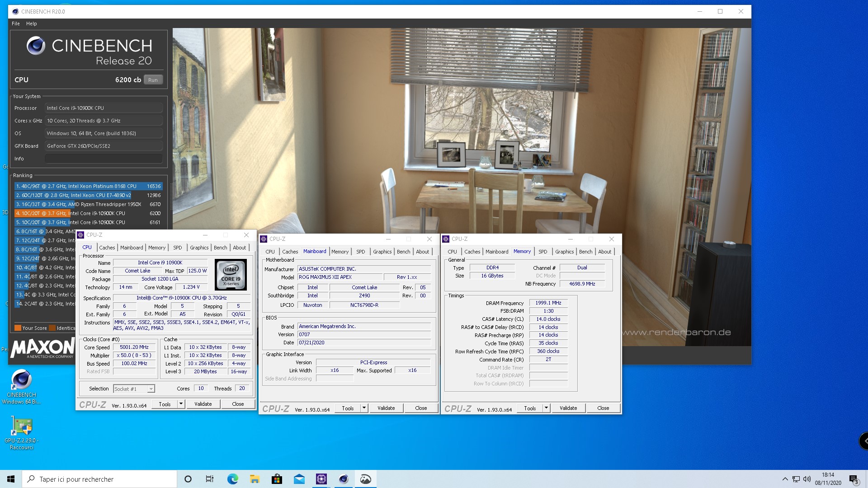Open the Socket #1 selection dropdown

(x=134, y=389)
